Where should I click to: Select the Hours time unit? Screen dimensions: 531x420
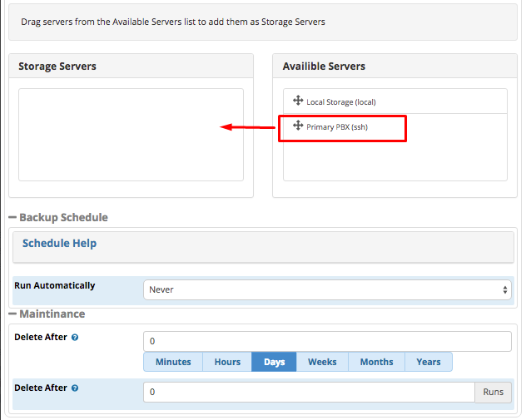click(227, 362)
